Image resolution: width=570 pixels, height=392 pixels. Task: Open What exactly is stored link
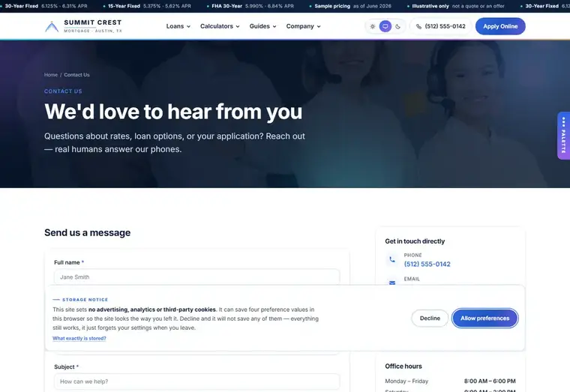click(79, 338)
